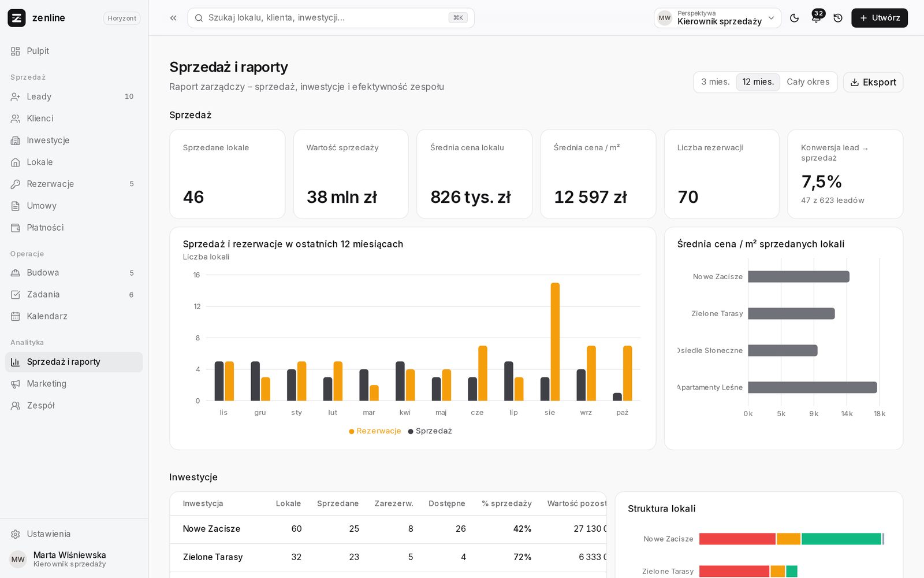Viewport: 924px width, 578px height.
Task: Open Ustawienia settings
Action: (74, 534)
